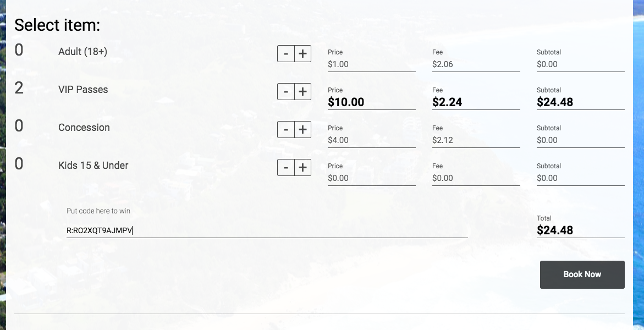Increase Adult (18+) ticket quantity
This screenshot has height=330, width=644.
(302, 53)
